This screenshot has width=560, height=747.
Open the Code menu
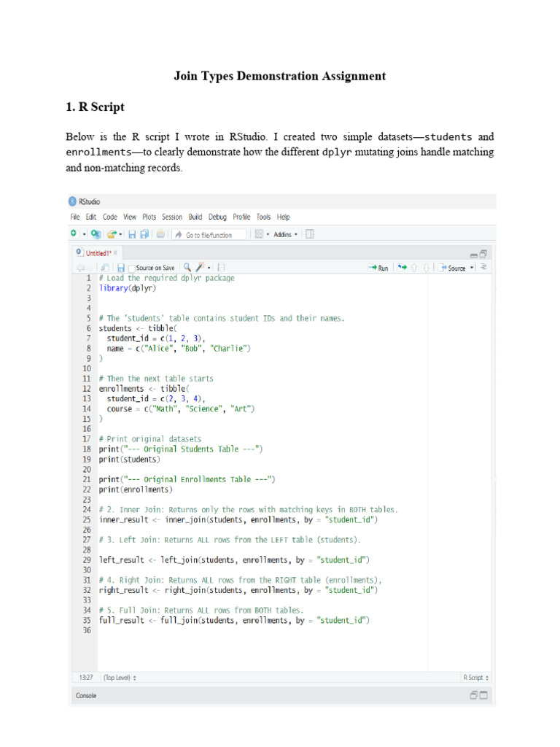coord(110,217)
